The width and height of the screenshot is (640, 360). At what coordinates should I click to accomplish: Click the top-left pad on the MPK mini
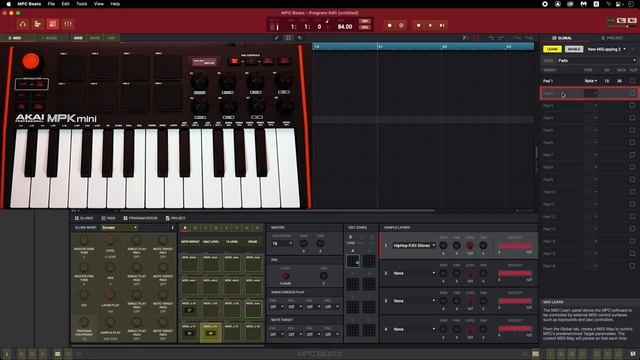pyautogui.click(x=71, y=67)
